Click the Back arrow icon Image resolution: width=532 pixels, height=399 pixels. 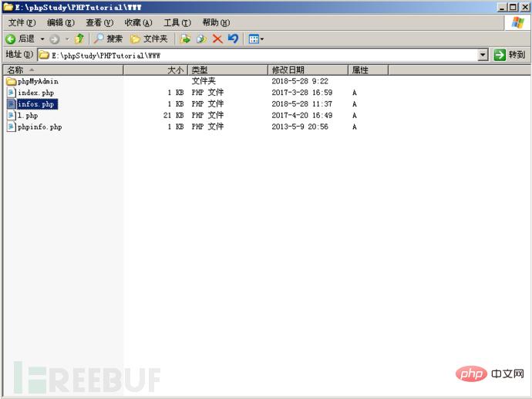coord(11,39)
